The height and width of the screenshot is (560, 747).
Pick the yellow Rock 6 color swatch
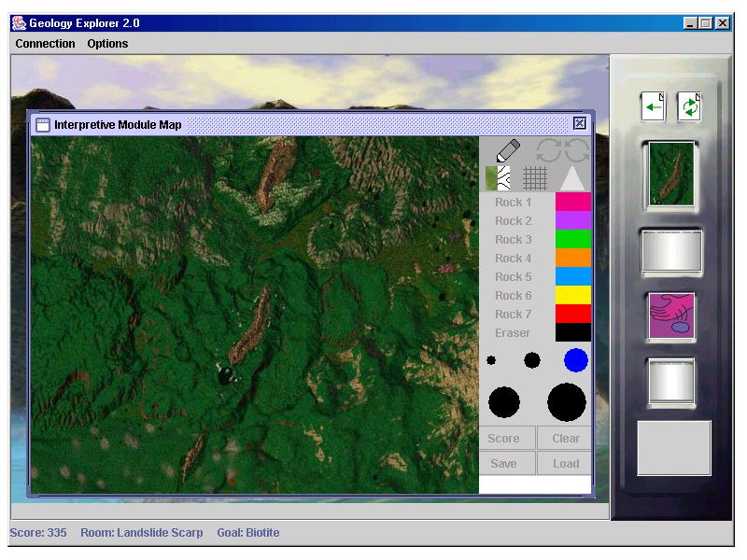click(x=573, y=295)
